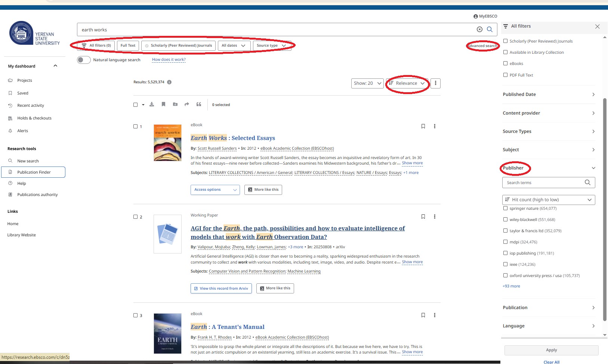This screenshot has height=364, width=608.
Task: Expand Content provider filter
Action: coord(549,113)
